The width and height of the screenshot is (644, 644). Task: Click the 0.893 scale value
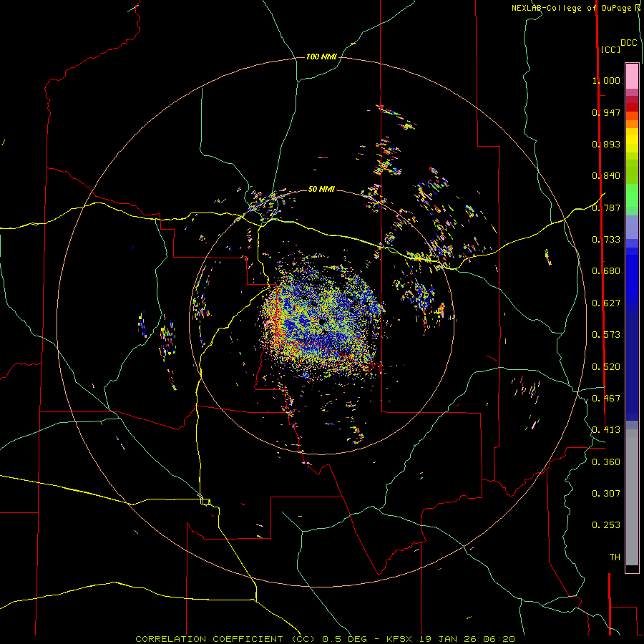606,144
